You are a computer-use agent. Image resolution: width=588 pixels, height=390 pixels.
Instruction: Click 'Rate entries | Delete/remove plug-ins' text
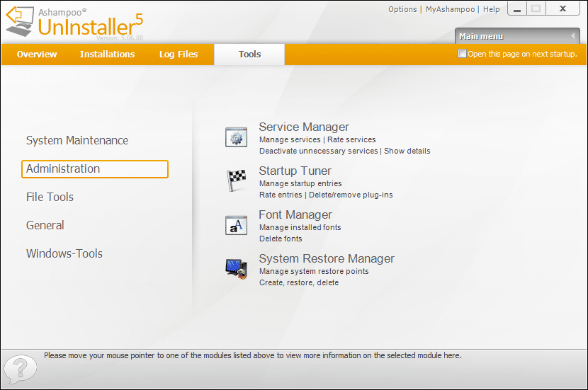[326, 195]
